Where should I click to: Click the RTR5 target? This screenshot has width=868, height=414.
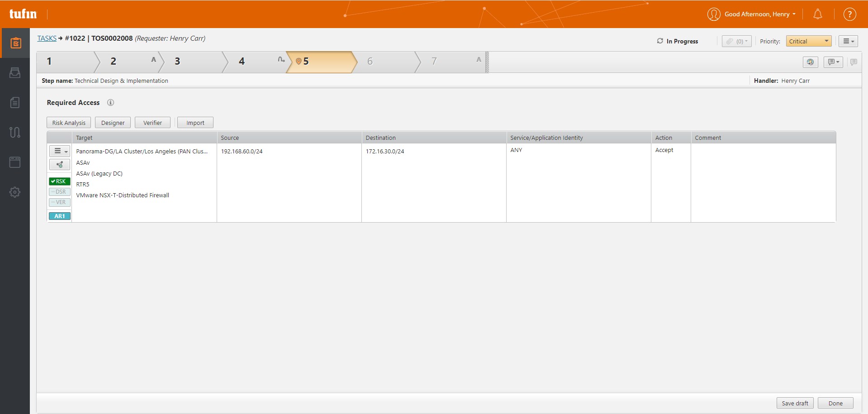pyautogui.click(x=83, y=184)
